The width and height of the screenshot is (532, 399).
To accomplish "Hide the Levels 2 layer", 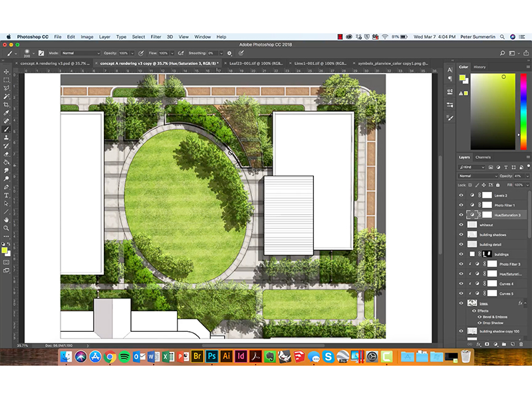I will 461,196.
